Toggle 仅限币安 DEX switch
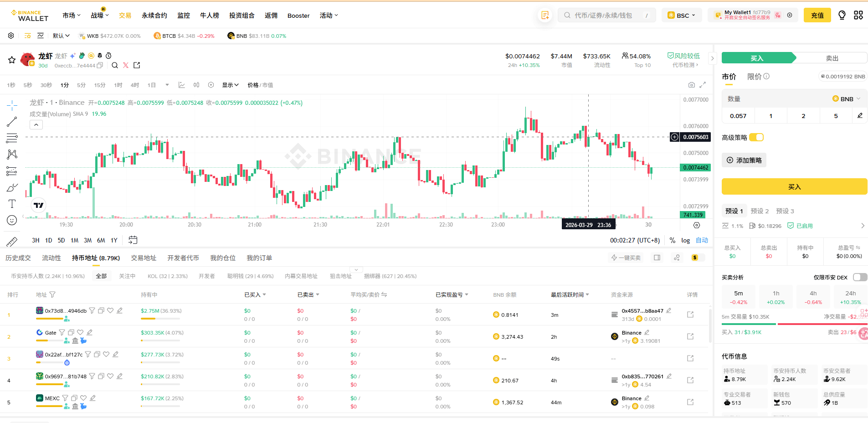The height and width of the screenshot is (423, 868). tap(860, 277)
